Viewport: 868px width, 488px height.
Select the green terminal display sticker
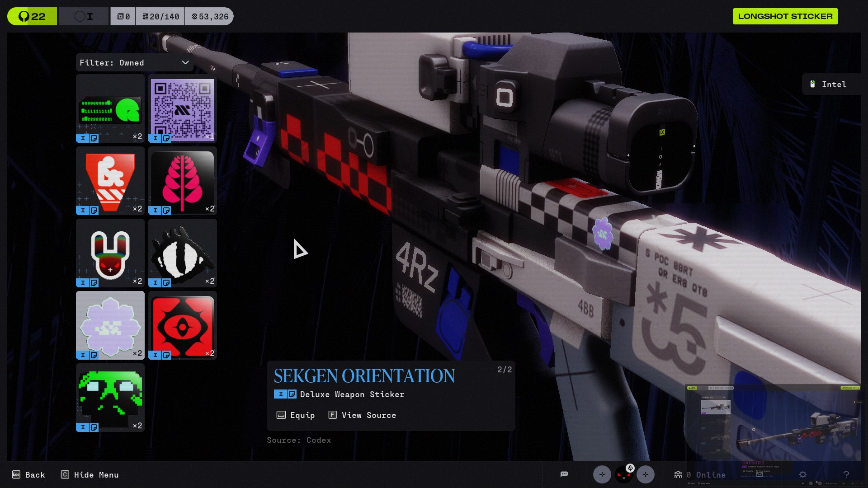click(x=110, y=108)
